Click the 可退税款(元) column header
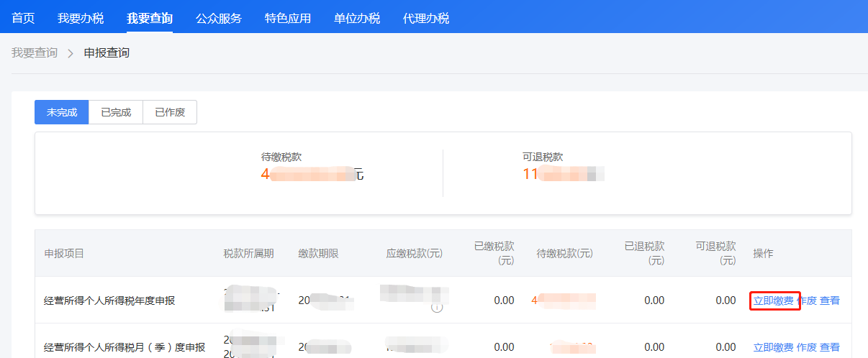 (x=716, y=253)
